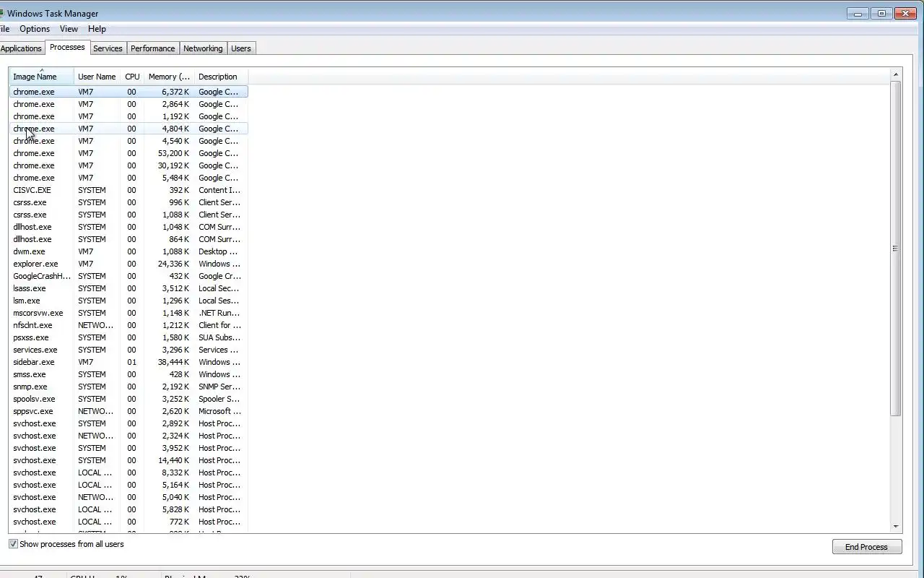This screenshot has height=578, width=924.
Task: Select the GoogleCrashH... process
Action: click(x=128, y=276)
